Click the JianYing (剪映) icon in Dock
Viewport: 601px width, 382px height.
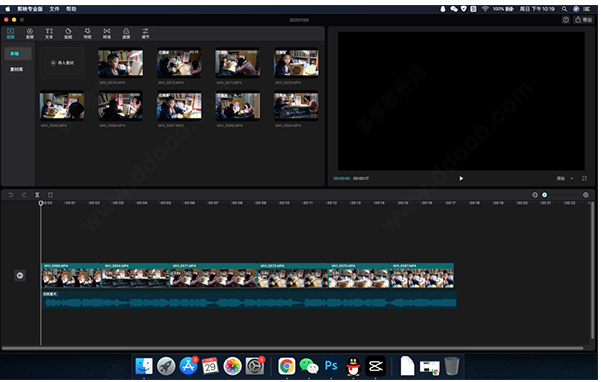tap(376, 367)
